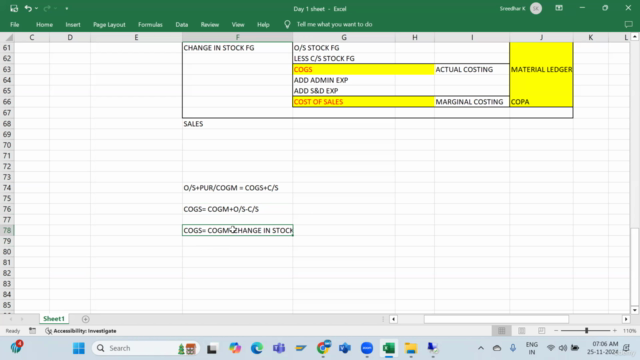This screenshot has height=360, width=640.
Task: Click the horizontal scroll left arrow
Action: pos(393,319)
